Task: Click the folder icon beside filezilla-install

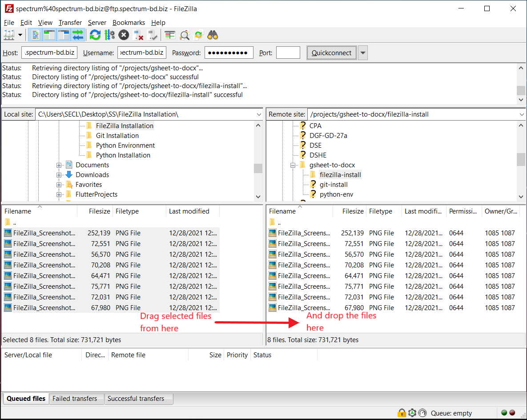Action: coord(313,174)
